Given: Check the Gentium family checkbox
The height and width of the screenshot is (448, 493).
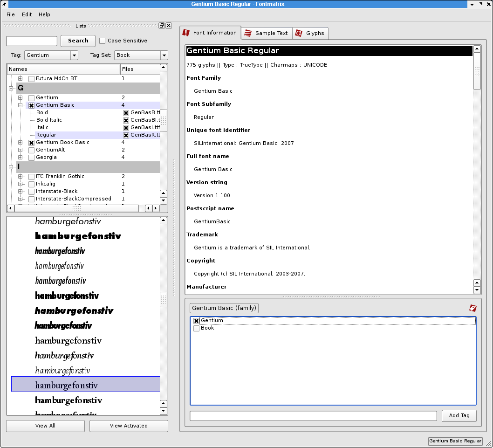Looking at the screenshot, I should tap(31, 98).
